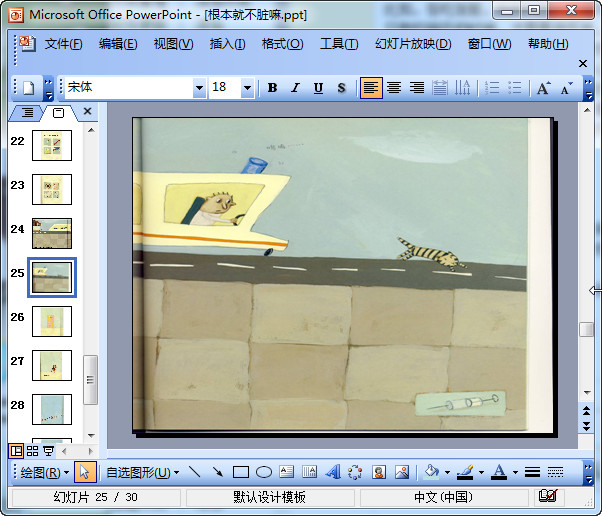This screenshot has width=602, height=516.
Task: Toggle numbered list
Action: click(492, 88)
